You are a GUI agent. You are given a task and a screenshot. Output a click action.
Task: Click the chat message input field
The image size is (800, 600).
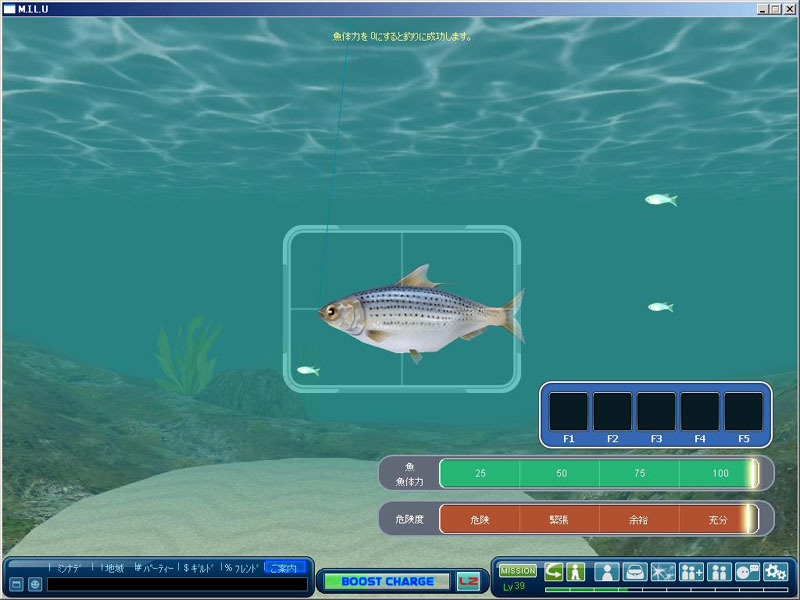coord(176,584)
